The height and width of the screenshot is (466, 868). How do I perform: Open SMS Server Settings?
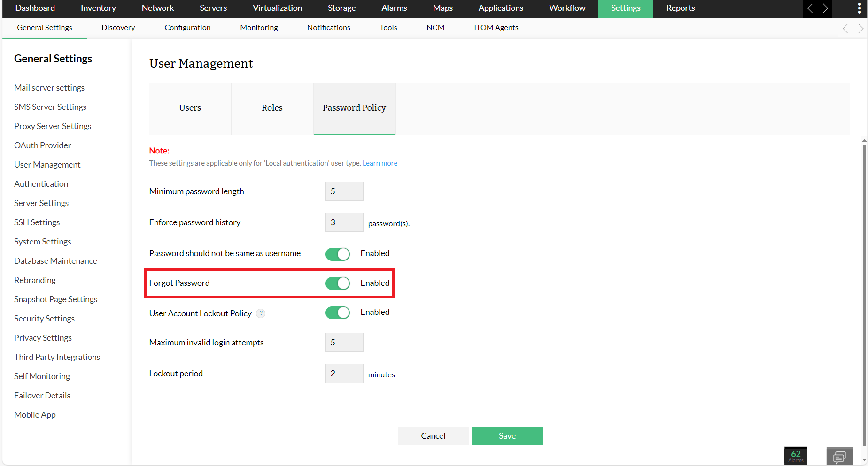click(50, 107)
